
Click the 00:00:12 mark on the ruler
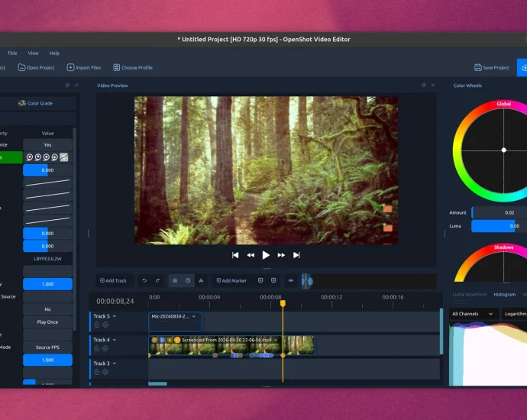click(x=331, y=297)
